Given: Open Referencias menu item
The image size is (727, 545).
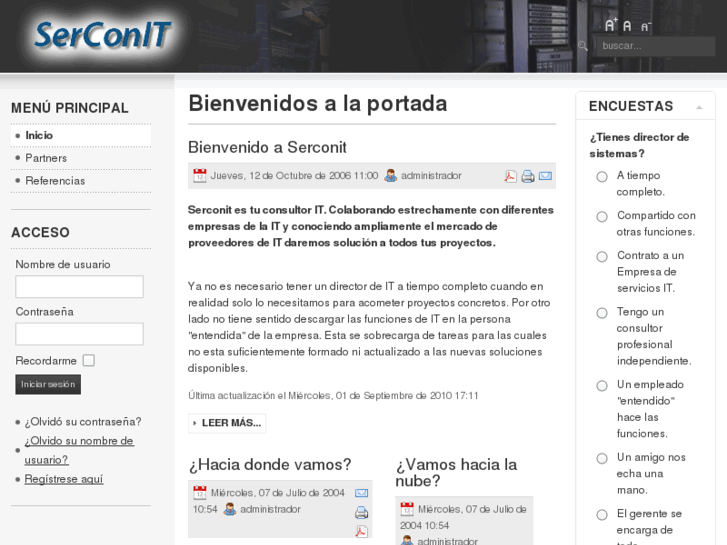Looking at the screenshot, I should 81,181.
